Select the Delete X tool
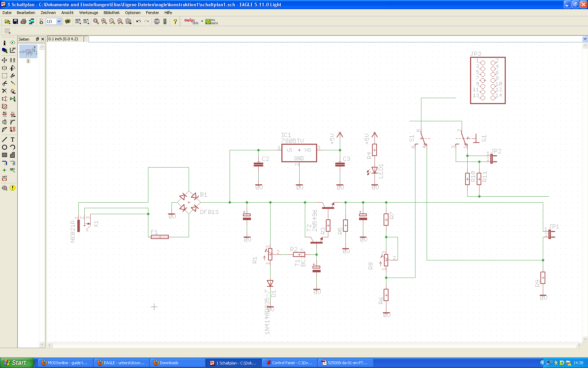588x368 pixels. coord(5,91)
